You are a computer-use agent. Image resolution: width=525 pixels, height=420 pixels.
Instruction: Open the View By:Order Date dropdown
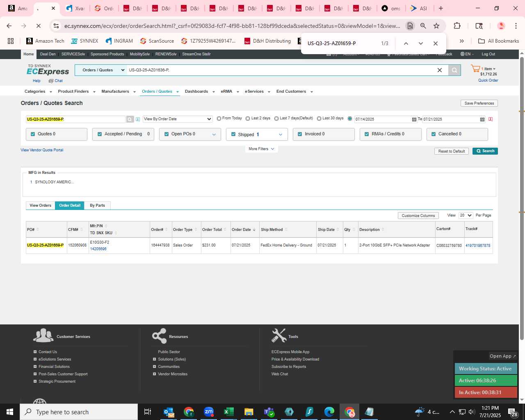pyautogui.click(x=177, y=119)
